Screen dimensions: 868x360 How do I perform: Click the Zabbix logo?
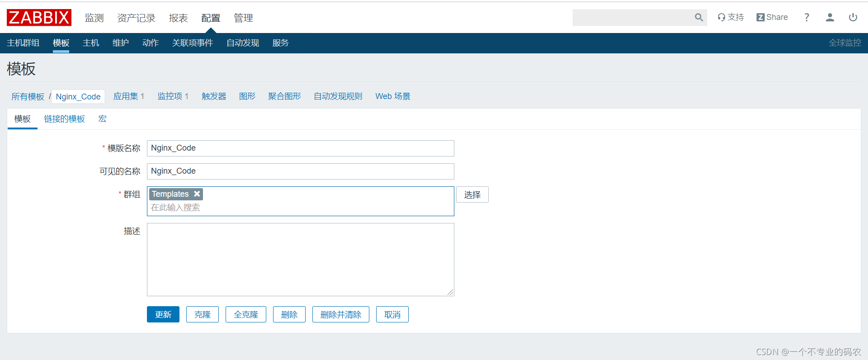[x=39, y=18]
